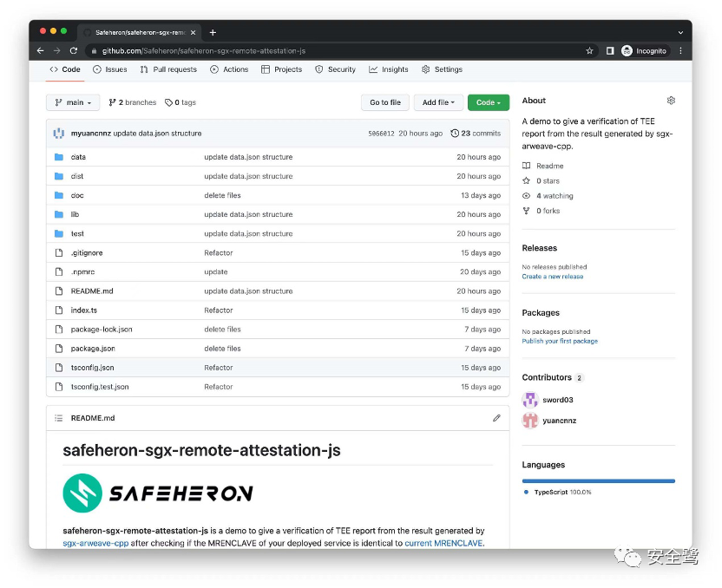Expand the main branch dropdown
The height and width of the screenshot is (588, 722).
click(73, 102)
